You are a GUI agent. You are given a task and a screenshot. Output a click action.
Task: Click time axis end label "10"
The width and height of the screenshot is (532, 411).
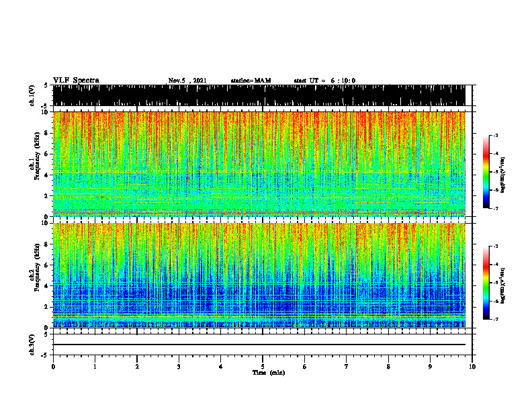click(x=472, y=367)
